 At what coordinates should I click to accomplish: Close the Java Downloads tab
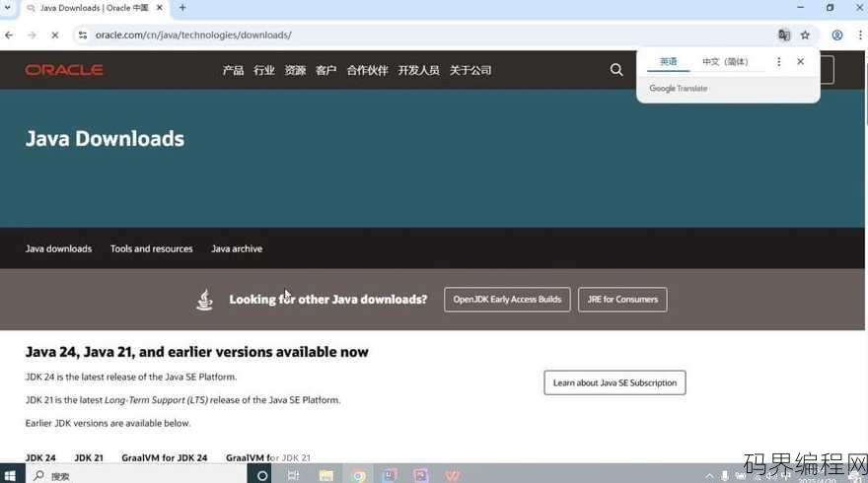coord(160,8)
